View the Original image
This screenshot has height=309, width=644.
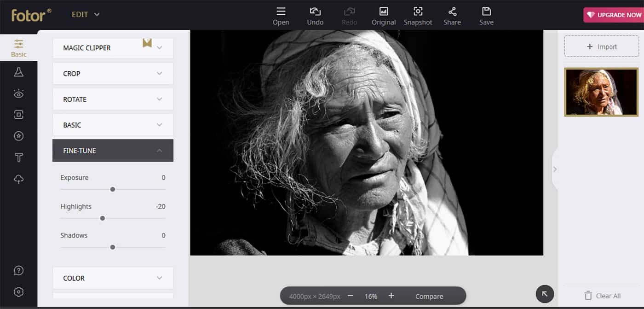coord(384,16)
